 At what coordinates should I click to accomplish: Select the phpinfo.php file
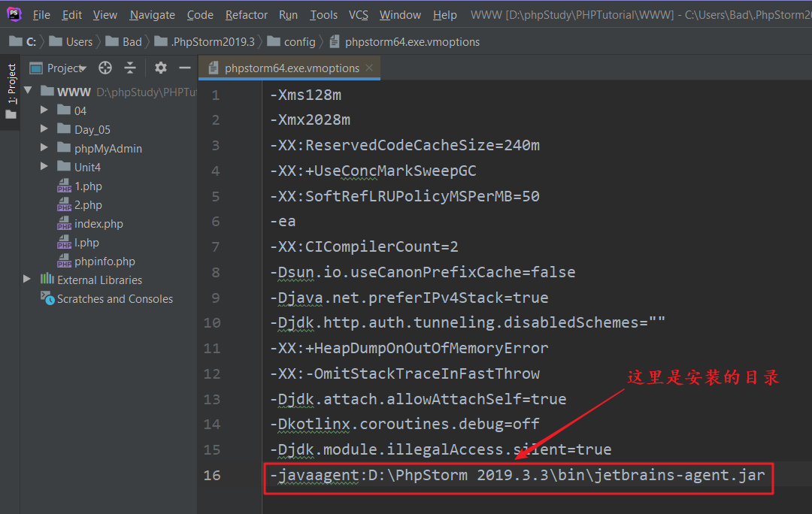point(105,262)
